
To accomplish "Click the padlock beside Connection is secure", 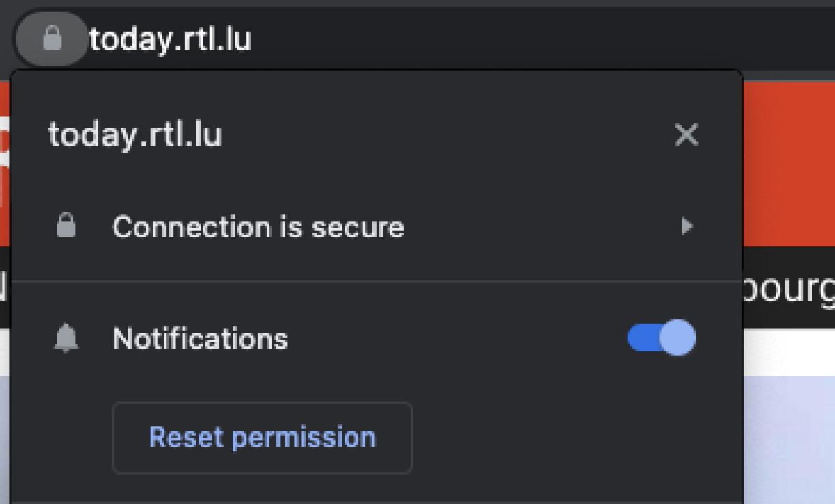I will (x=66, y=226).
